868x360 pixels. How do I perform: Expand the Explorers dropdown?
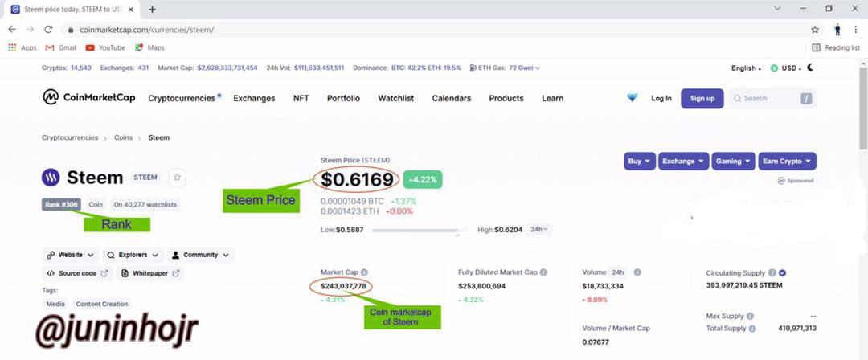pyautogui.click(x=133, y=255)
